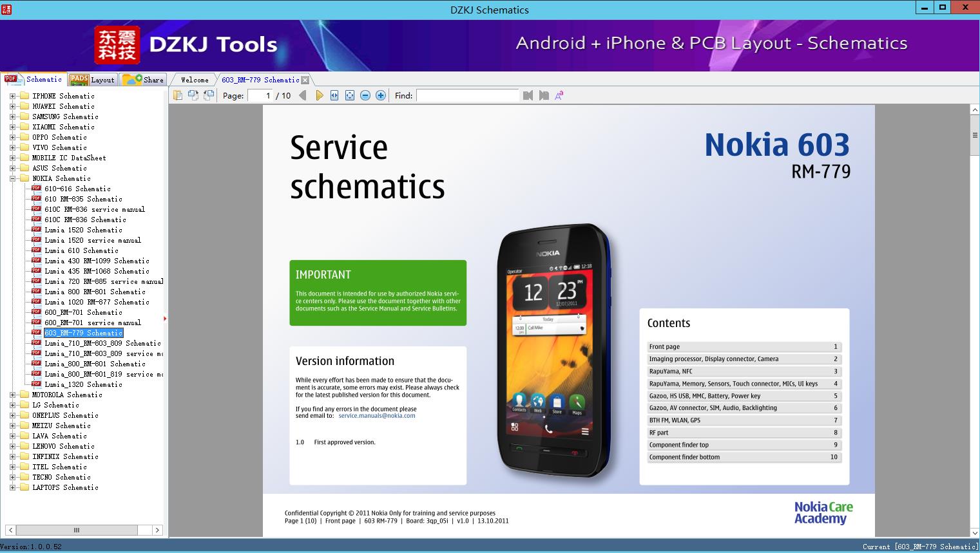Click the folder icon next to LAPTOPS Schematic
The image size is (980, 553).
point(24,487)
